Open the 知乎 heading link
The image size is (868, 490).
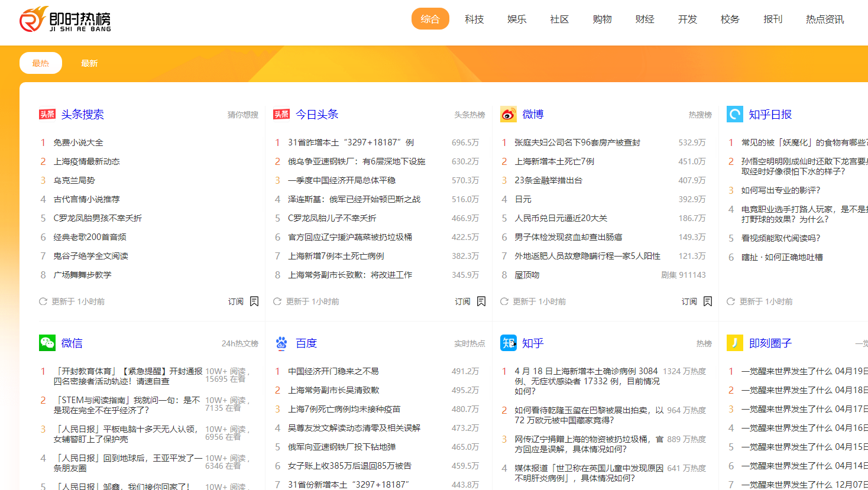(x=533, y=343)
